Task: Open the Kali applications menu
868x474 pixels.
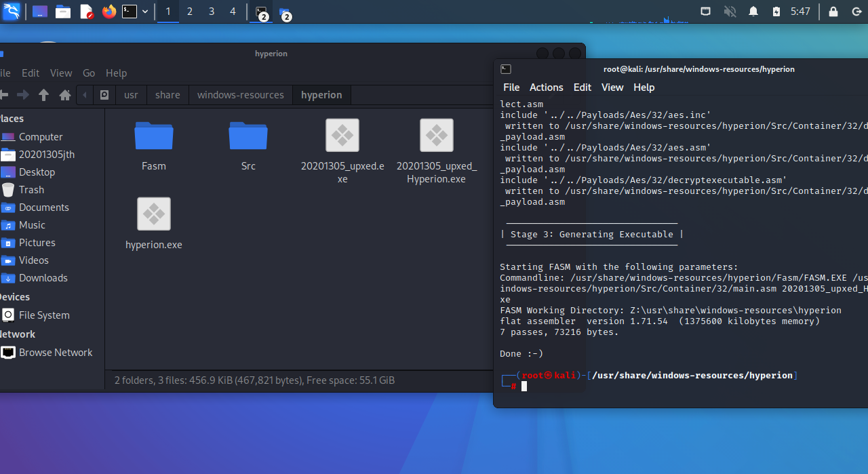Action: tap(12, 12)
